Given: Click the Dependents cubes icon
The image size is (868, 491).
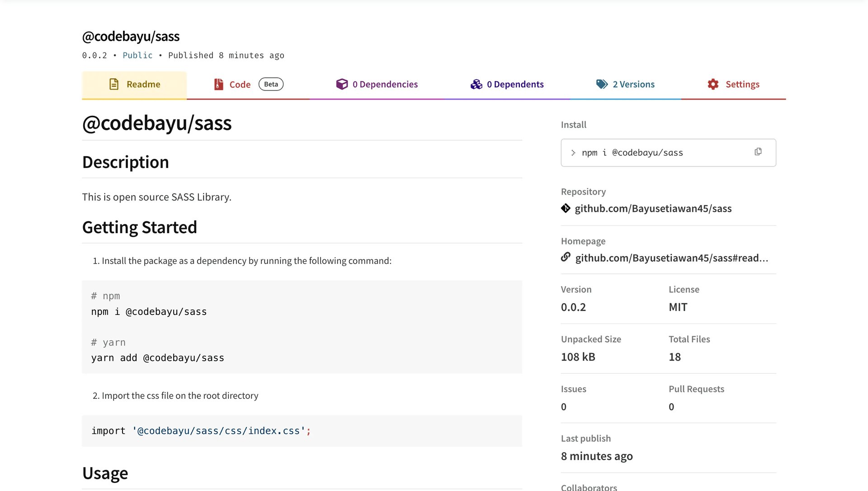Looking at the screenshot, I should 476,84.
